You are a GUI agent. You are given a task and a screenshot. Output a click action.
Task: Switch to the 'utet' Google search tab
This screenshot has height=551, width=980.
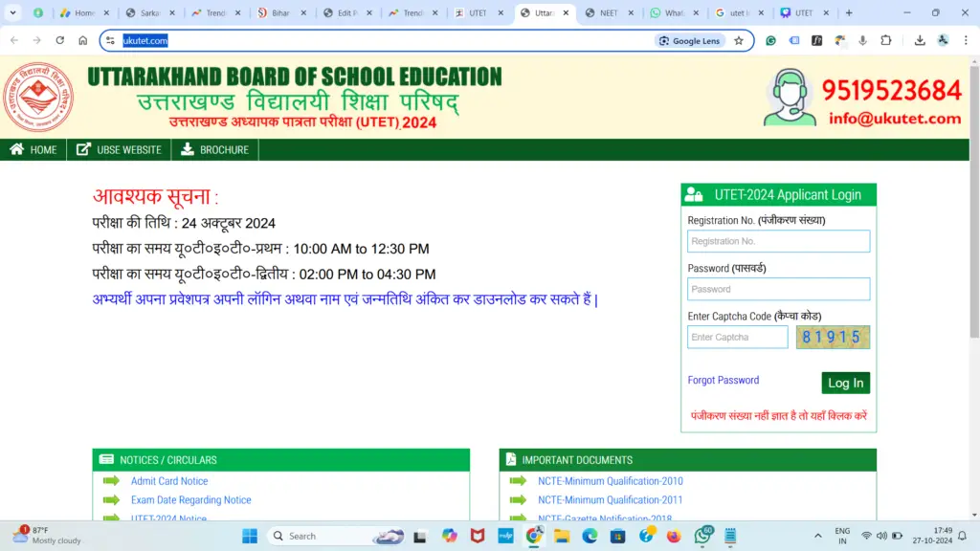(x=739, y=12)
